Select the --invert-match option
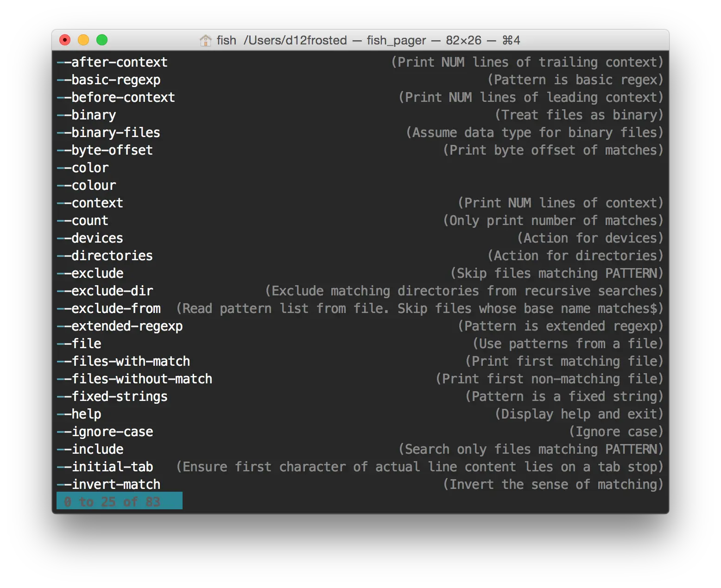Viewport: 721px width, 588px height. (x=109, y=485)
